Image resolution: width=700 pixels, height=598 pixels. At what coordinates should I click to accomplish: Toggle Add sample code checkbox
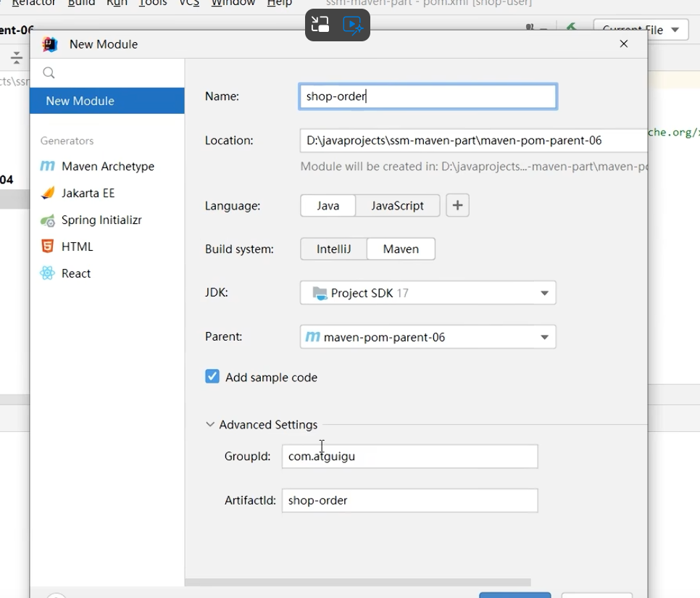point(212,376)
